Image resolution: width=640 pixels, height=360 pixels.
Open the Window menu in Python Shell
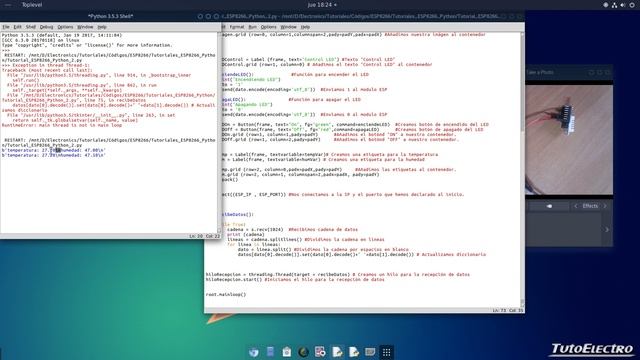pyautogui.click(x=85, y=27)
